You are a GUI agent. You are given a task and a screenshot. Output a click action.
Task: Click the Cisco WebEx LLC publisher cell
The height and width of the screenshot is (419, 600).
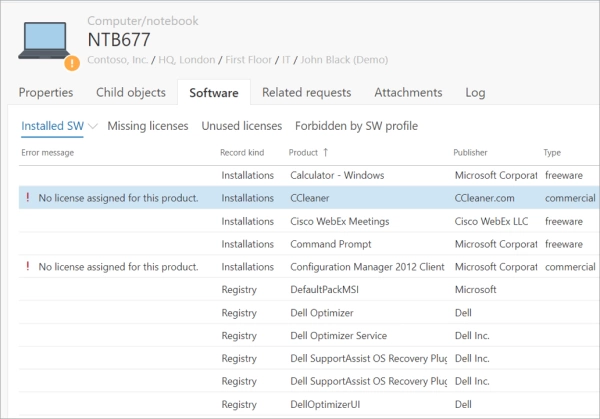tap(491, 221)
